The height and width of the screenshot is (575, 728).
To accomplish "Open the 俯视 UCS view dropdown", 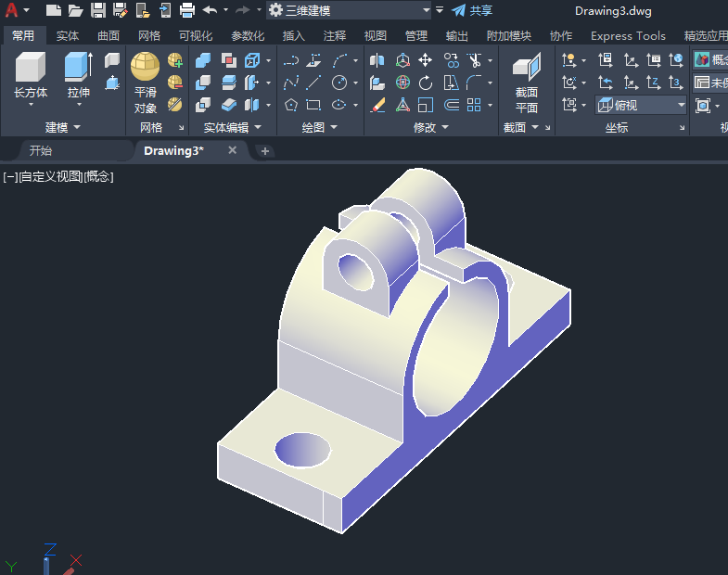I will 641,105.
